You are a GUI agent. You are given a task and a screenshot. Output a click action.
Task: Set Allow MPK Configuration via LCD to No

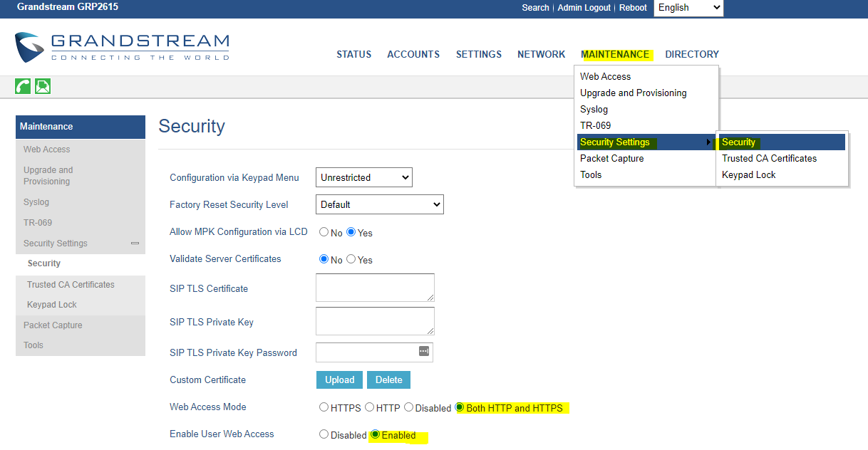(x=324, y=232)
